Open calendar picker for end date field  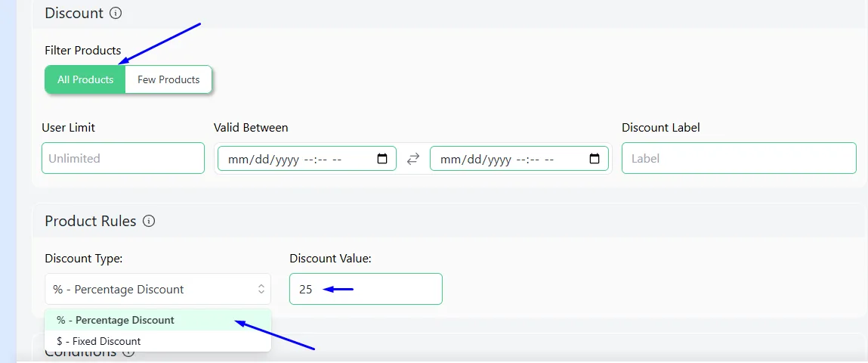[595, 159]
